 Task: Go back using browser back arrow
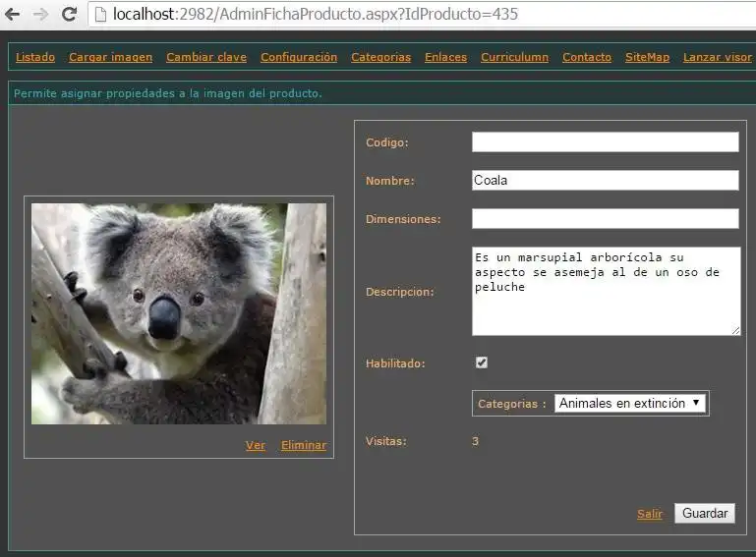(12, 15)
